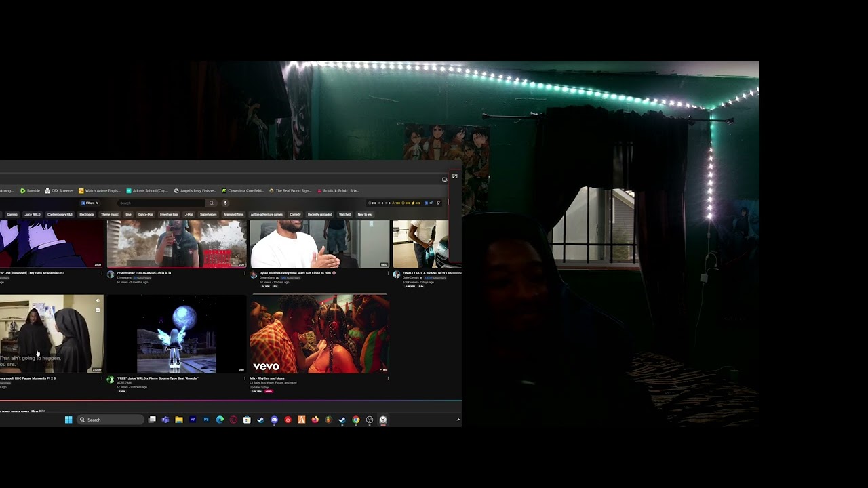Screen dimensions: 868x488
Task: Open the DEX Screener bookmark
Action: pyautogui.click(x=59, y=190)
